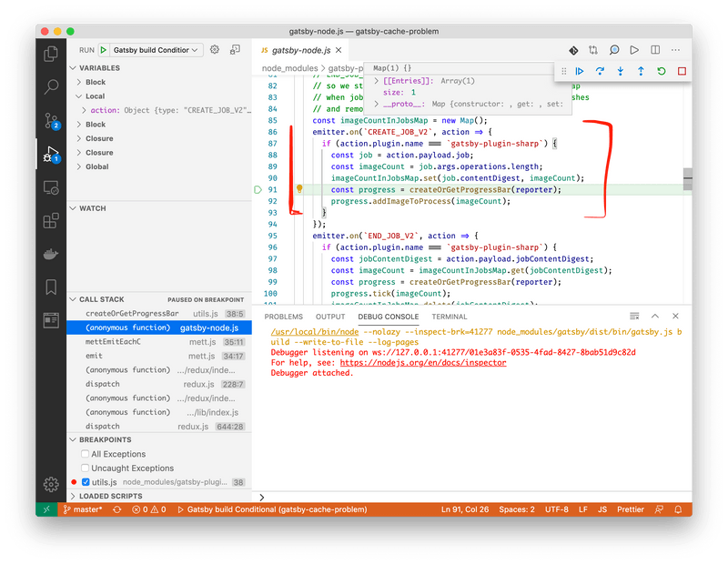728x564 pixels.
Task: Switch to the Terminal panel tab
Action: [x=450, y=317]
